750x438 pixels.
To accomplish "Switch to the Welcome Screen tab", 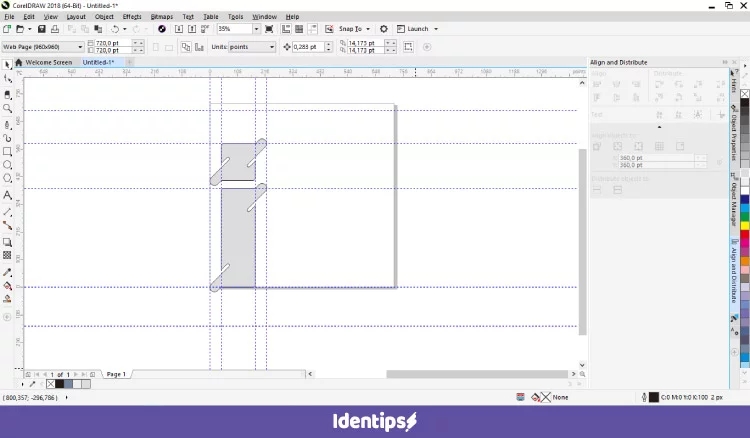I will pos(48,62).
